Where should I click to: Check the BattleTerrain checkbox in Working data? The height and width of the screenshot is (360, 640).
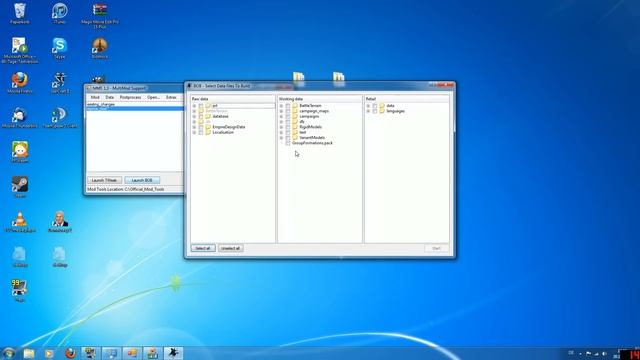(288, 106)
